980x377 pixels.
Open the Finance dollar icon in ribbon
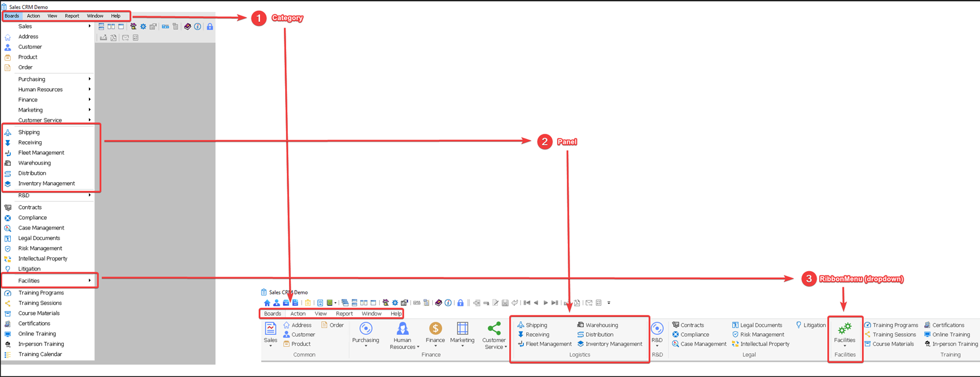coord(435,329)
